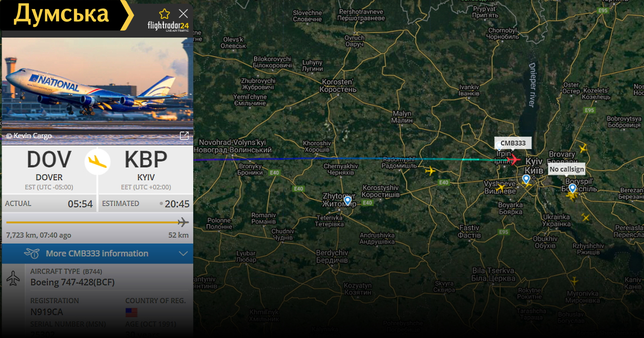The image size is (644, 338).
Task: Click the flightradar24 logo
Action: (x=168, y=26)
